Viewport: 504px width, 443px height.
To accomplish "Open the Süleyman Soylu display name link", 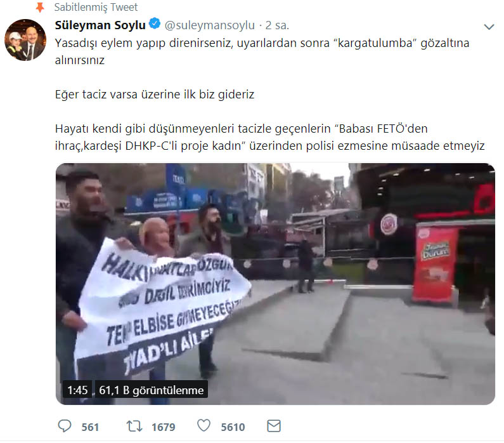I will pyautogui.click(x=100, y=25).
